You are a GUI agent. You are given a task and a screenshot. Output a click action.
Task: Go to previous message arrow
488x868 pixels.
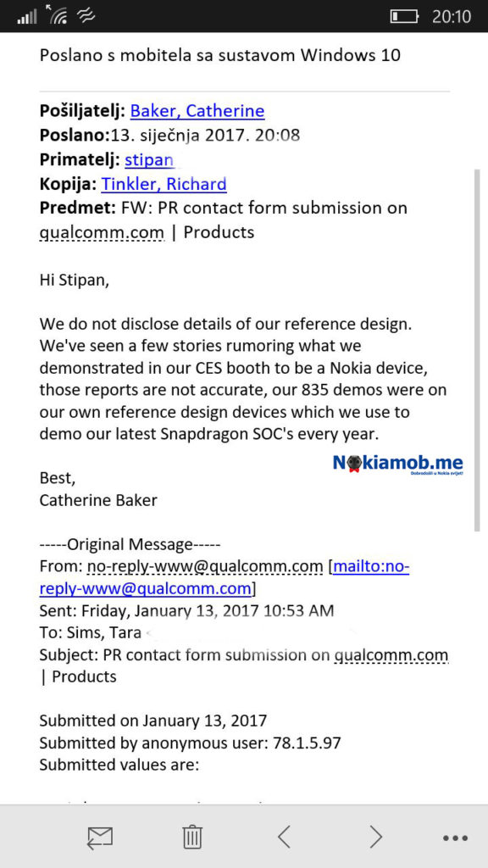[x=284, y=837]
